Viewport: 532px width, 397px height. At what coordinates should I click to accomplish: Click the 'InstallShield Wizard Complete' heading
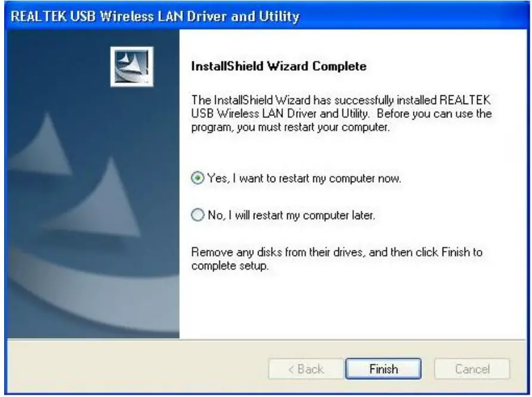point(279,66)
